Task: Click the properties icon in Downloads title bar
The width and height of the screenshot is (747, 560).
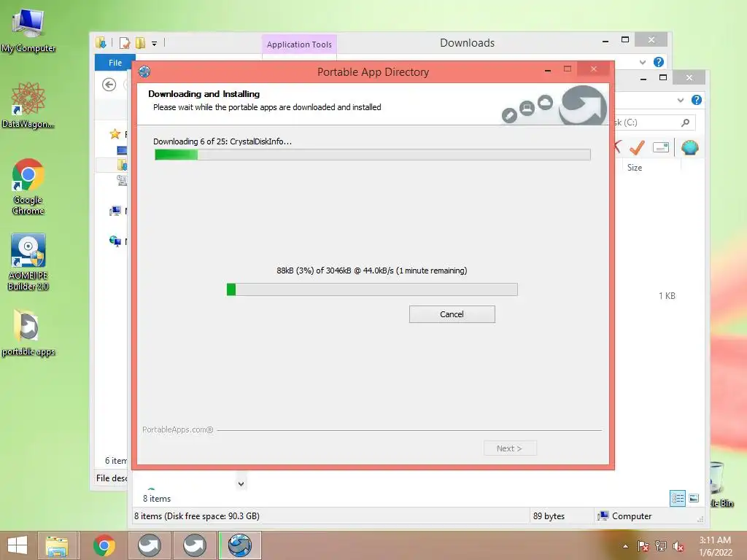Action: (124, 43)
